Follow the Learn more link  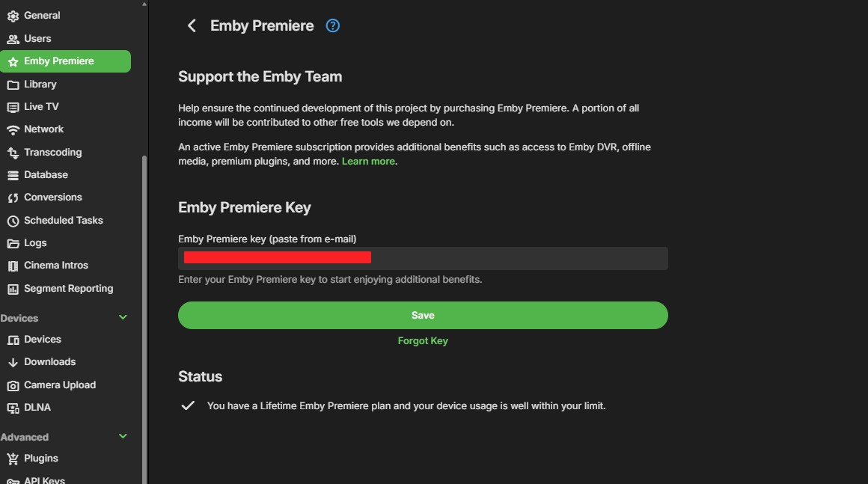(368, 162)
